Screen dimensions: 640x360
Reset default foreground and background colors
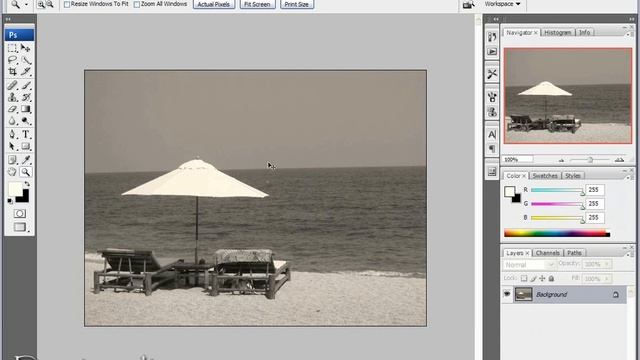[x=10, y=201]
